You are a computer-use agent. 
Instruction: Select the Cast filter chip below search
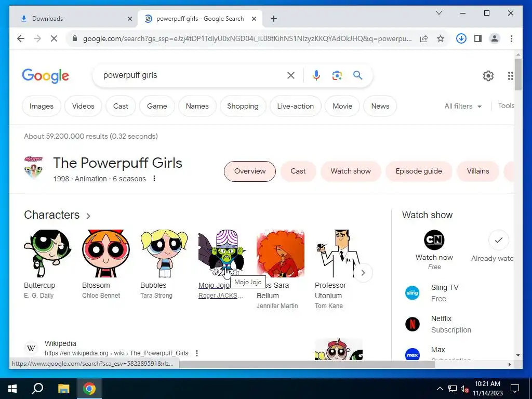121,106
